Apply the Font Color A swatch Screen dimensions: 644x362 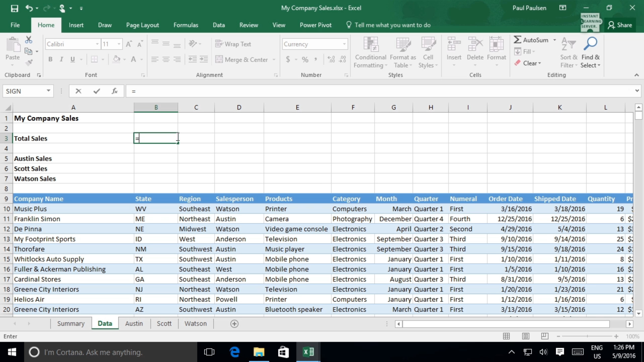[x=133, y=60]
